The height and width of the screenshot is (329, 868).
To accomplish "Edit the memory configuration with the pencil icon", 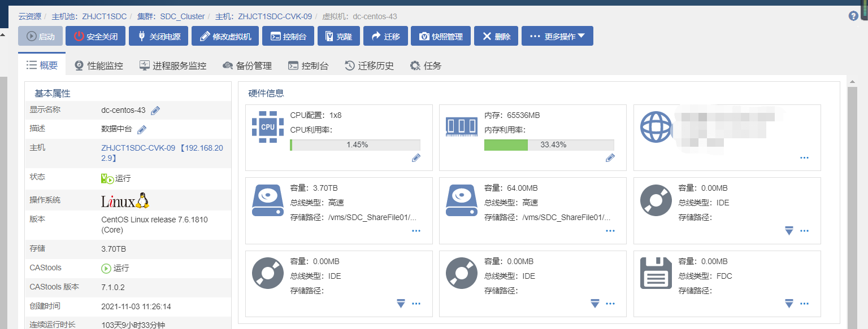I will (610, 158).
